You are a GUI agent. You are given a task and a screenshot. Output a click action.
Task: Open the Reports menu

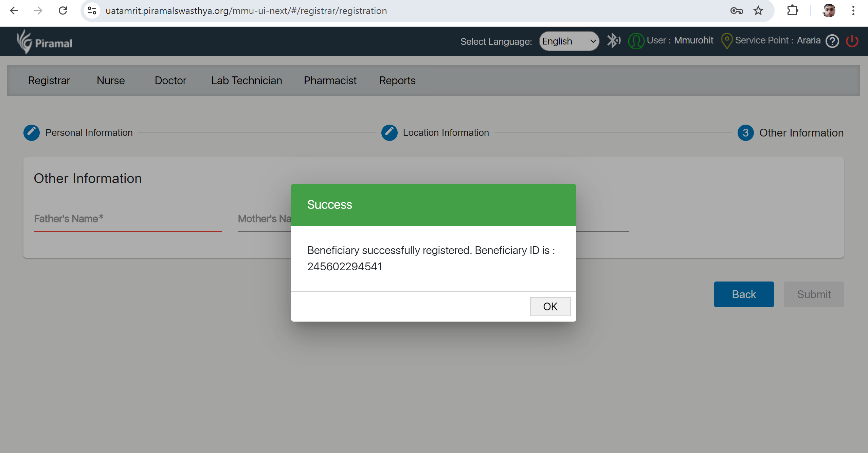coord(397,80)
